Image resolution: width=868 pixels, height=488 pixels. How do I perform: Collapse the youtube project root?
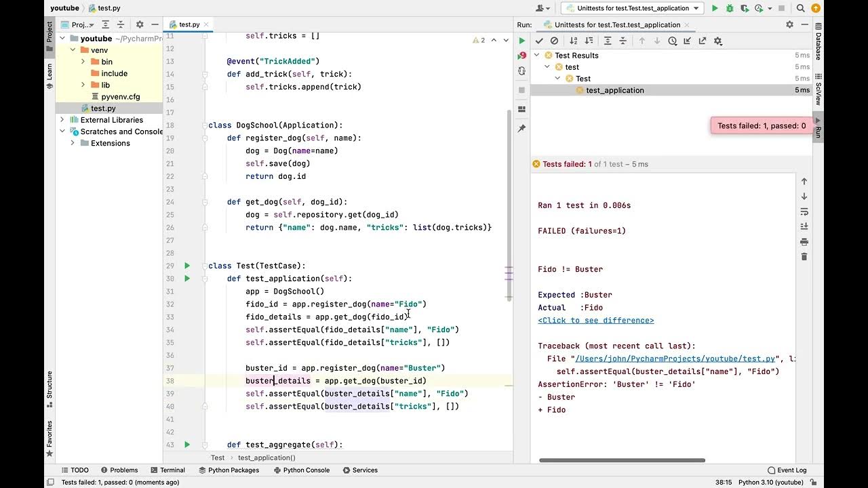click(x=62, y=39)
